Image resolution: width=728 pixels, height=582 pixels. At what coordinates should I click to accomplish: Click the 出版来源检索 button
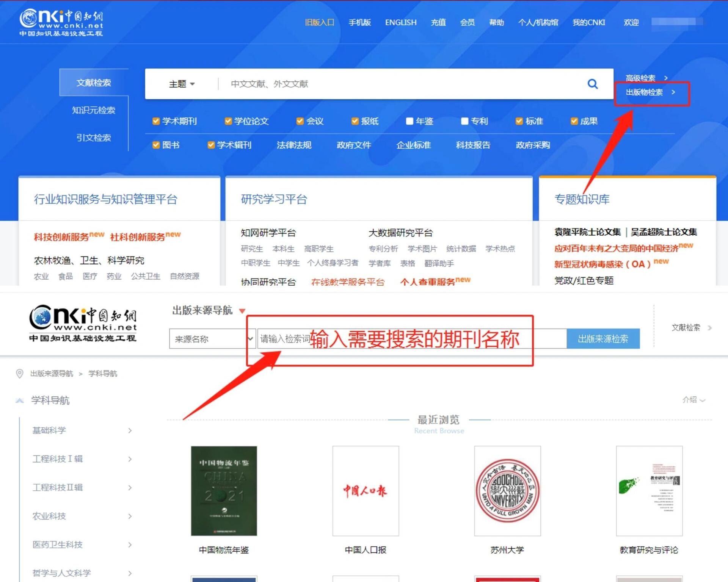click(603, 339)
